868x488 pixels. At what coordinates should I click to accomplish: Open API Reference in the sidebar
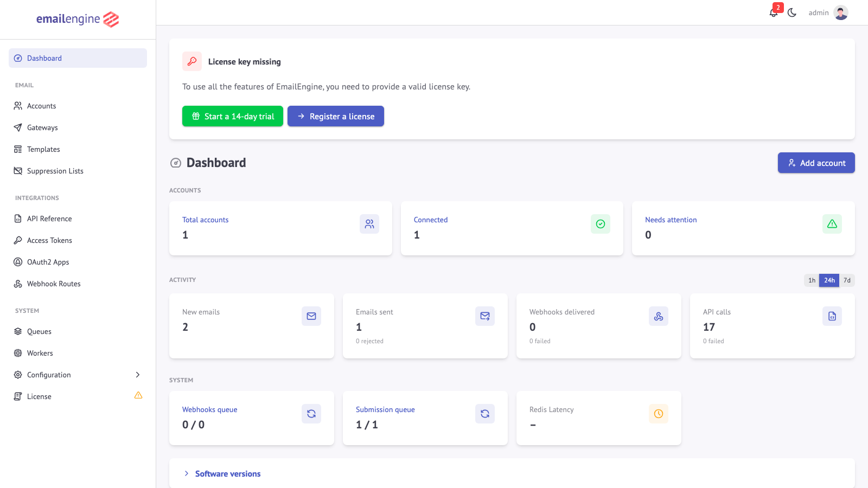coord(78,219)
